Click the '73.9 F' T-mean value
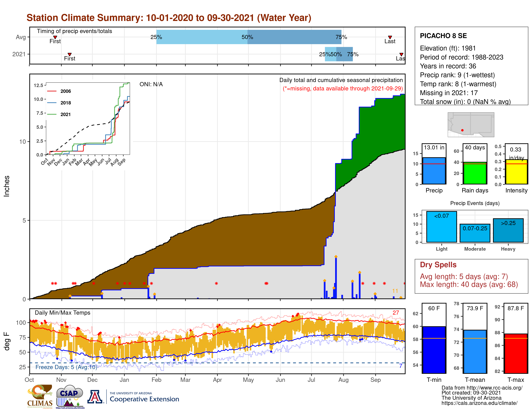This screenshot has width=532, height=411. [x=475, y=308]
